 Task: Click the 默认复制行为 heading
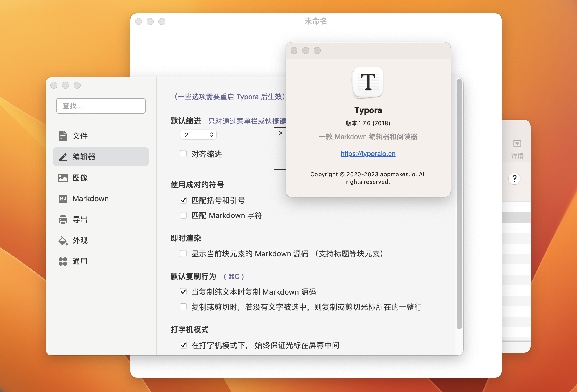click(x=193, y=276)
